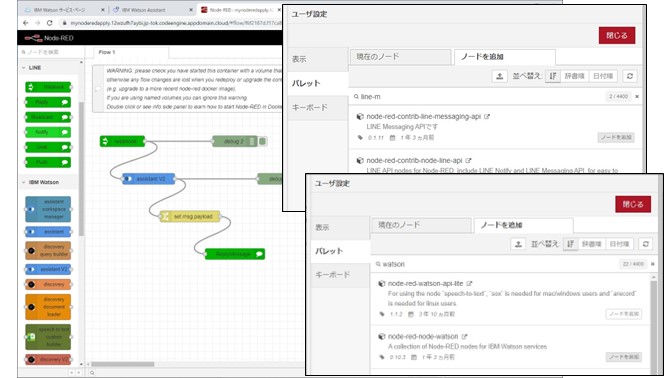The image size is (672, 378).
Task: Click the watson module search field
Action: point(497,264)
